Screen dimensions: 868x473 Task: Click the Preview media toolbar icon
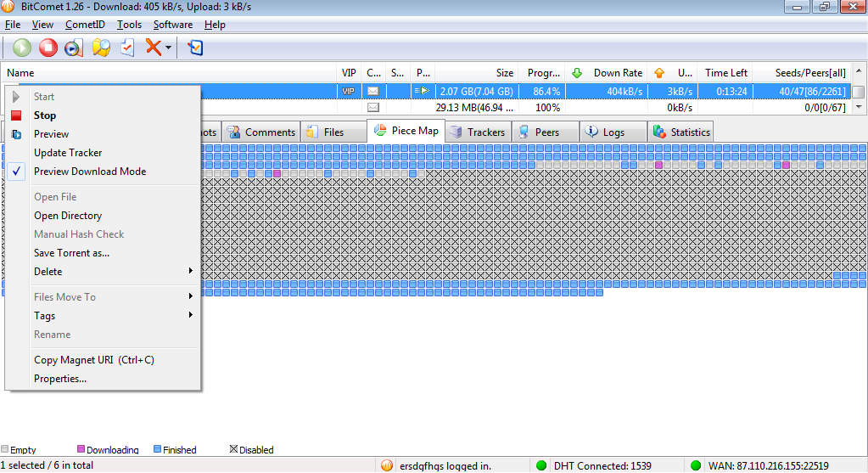[x=74, y=48]
